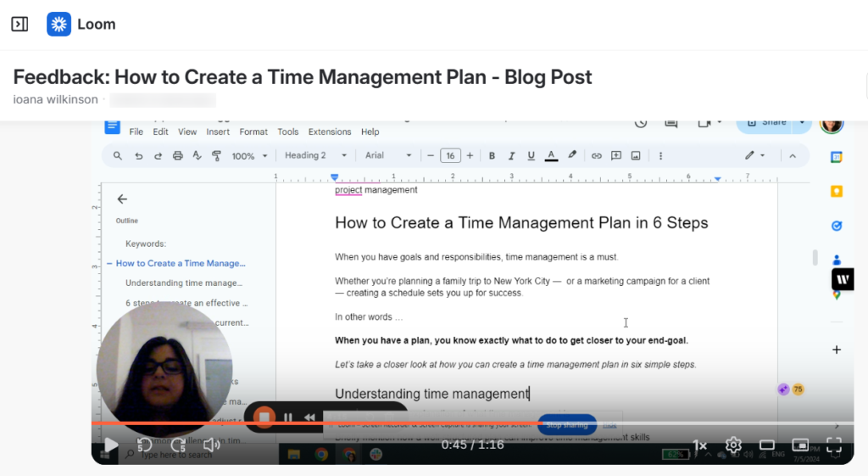Image resolution: width=868 pixels, height=476 pixels.
Task: Open the Edit menu
Action: 160,132
